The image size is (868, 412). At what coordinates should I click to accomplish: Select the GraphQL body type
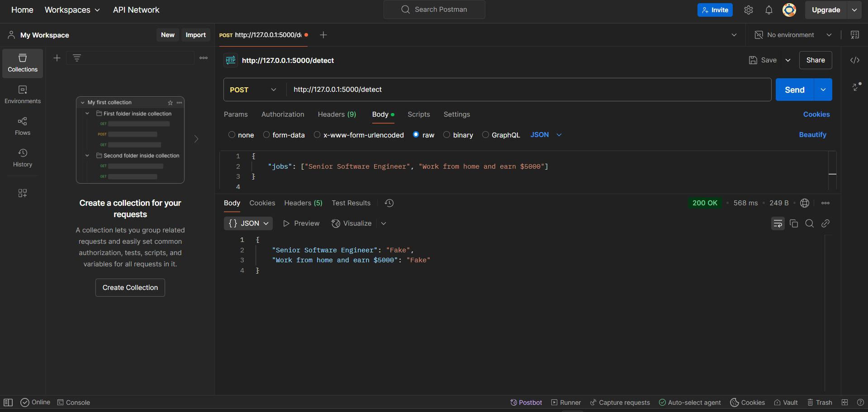click(485, 135)
